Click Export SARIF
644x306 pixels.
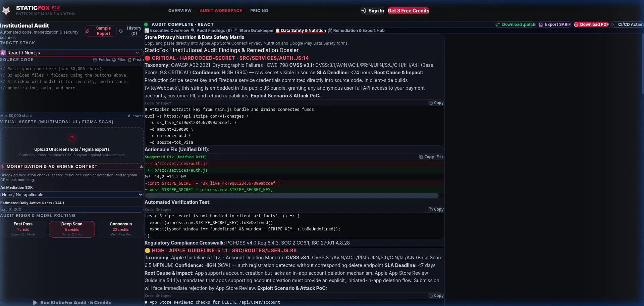[x=555, y=25]
